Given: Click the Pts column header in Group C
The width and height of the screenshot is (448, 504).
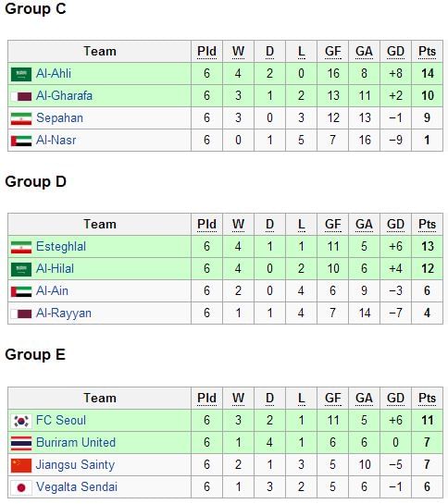Looking at the screenshot, I should [x=427, y=52].
